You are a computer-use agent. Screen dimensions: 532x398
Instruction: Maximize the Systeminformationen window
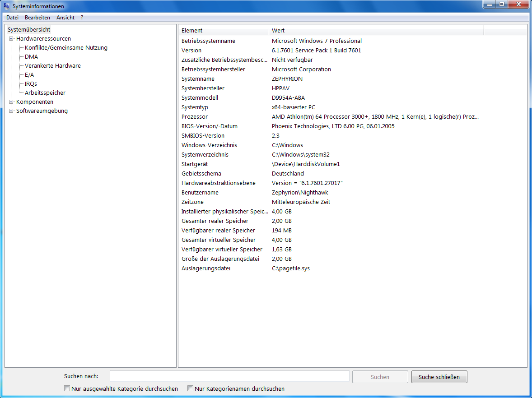point(501,5)
